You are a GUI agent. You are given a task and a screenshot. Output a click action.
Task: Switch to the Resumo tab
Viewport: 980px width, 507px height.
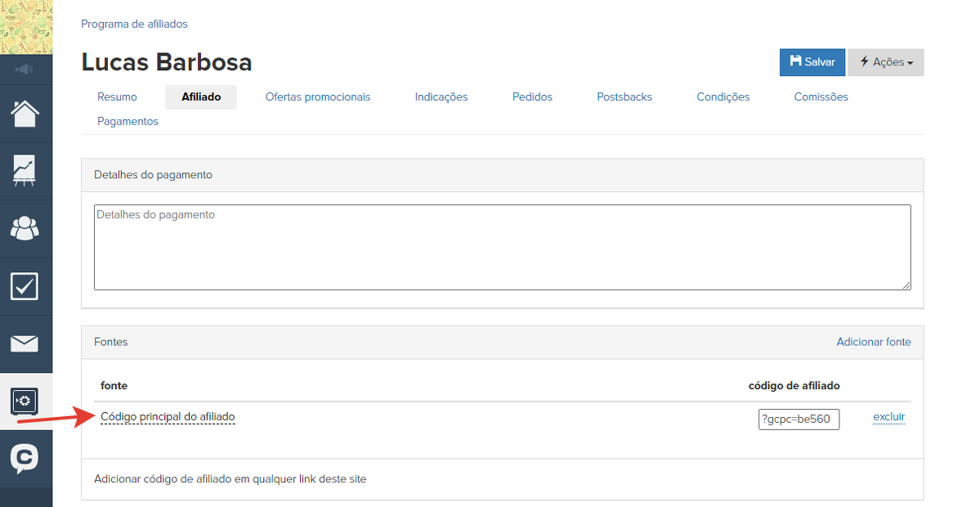(117, 96)
